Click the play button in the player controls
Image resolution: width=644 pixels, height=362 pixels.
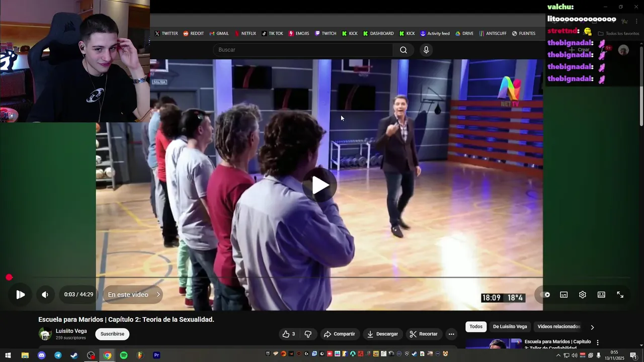click(20, 295)
